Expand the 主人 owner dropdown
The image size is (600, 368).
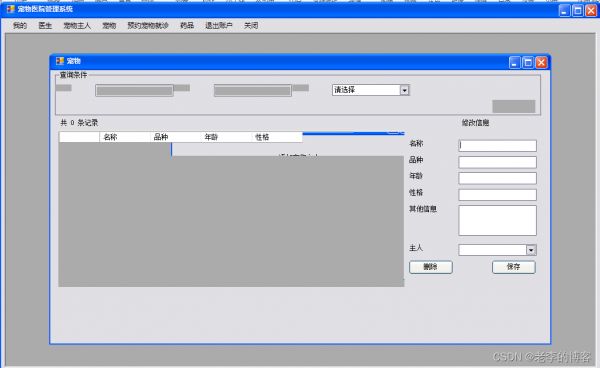[x=531, y=250]
